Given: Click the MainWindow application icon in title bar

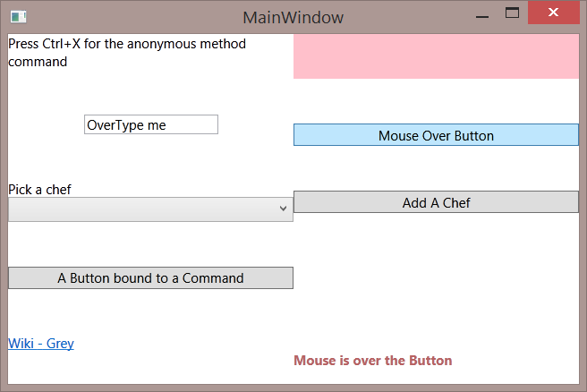Looking at the screenshot, I should 18,17.
